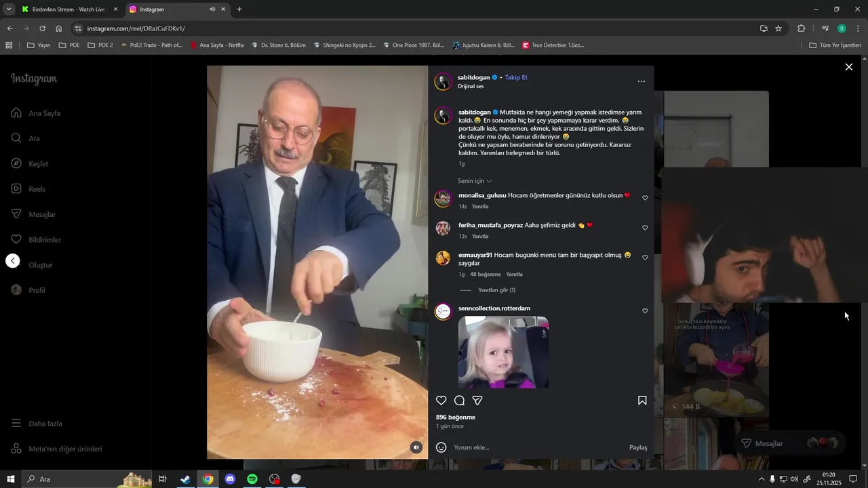Toggle the video sound with the speaker button
Image resolution: width=868 pixels, height=488 pixels.
[x=416, y=447]
